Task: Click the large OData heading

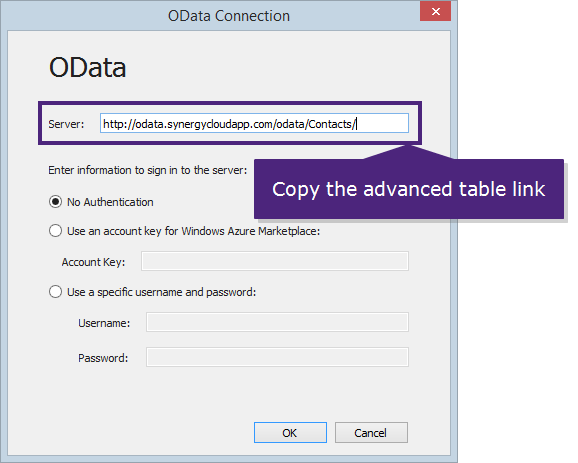Action: point(88,68)
